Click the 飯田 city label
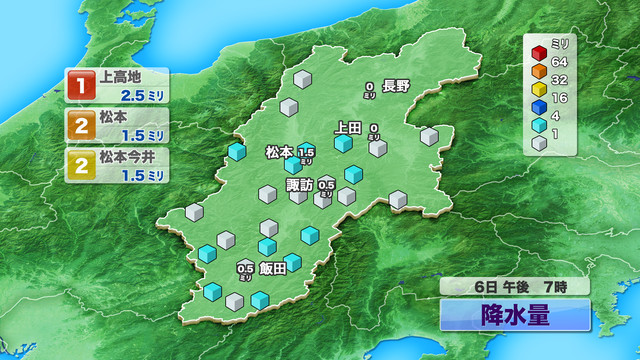 [273, 269]
